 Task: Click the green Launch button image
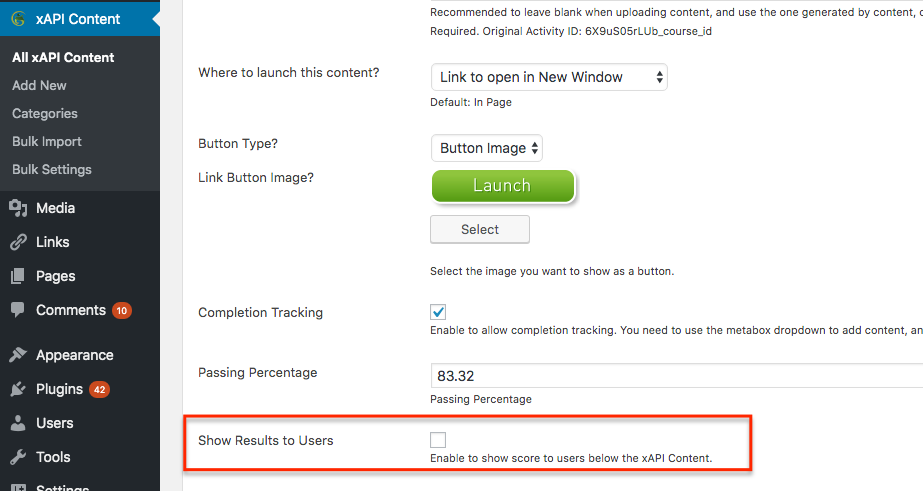click(503, 186)
